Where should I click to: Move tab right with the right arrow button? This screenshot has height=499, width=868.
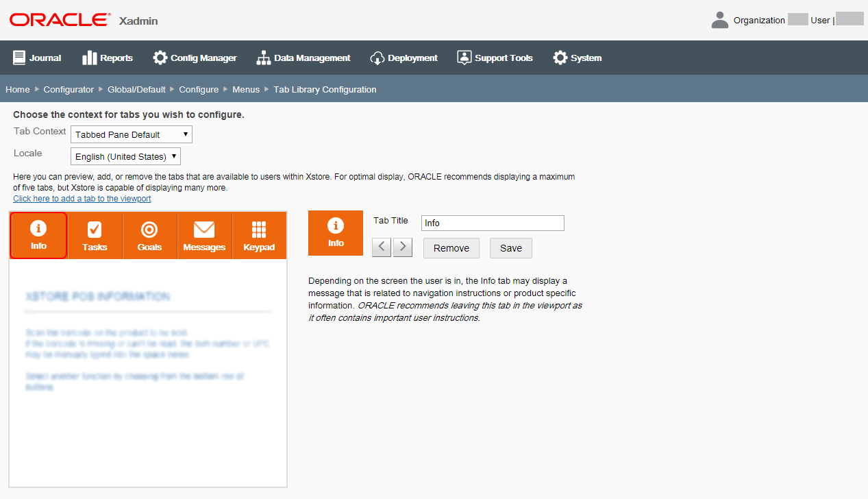point(403,247)
